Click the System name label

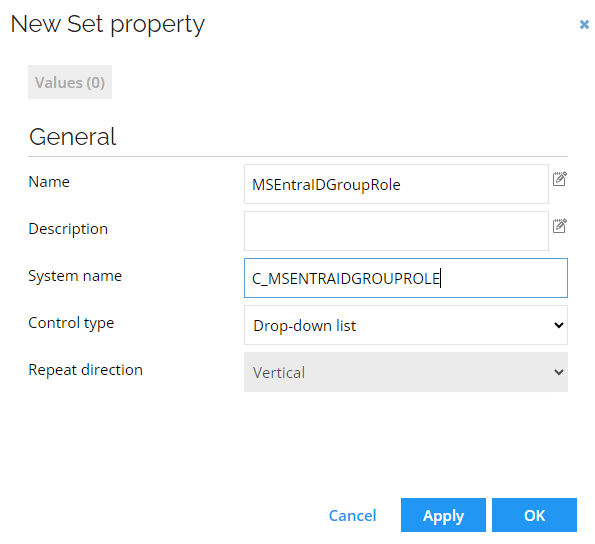coord(75,276)
